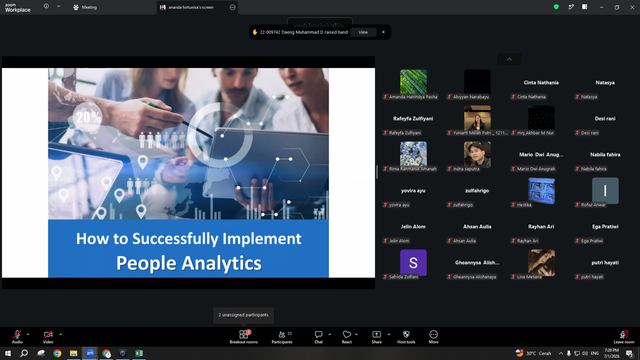Open Google Chrome from taskbar

click(57, 353)
